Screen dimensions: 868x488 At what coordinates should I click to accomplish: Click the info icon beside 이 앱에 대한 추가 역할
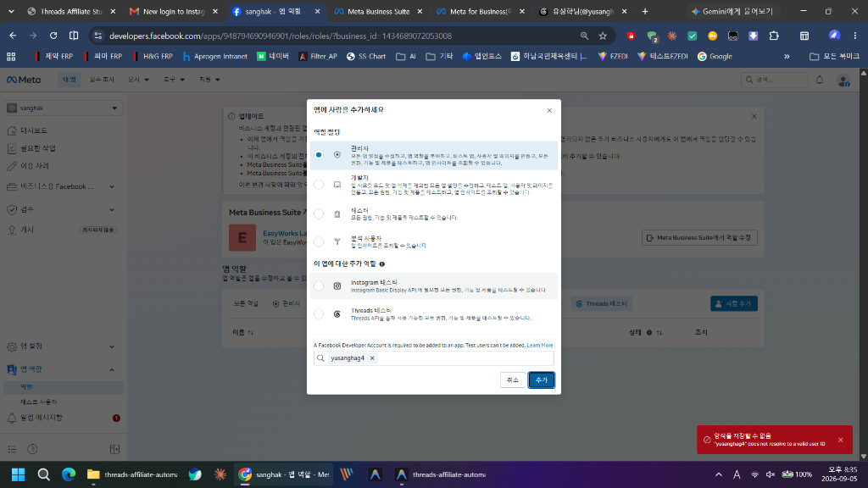(382, 264)
